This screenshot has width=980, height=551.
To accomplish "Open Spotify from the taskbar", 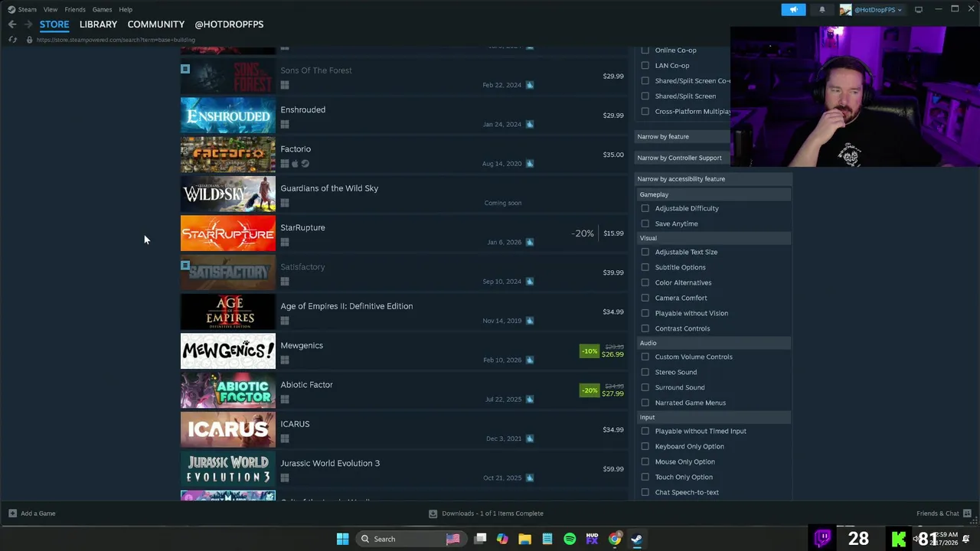I will click(x=570, y=539).
